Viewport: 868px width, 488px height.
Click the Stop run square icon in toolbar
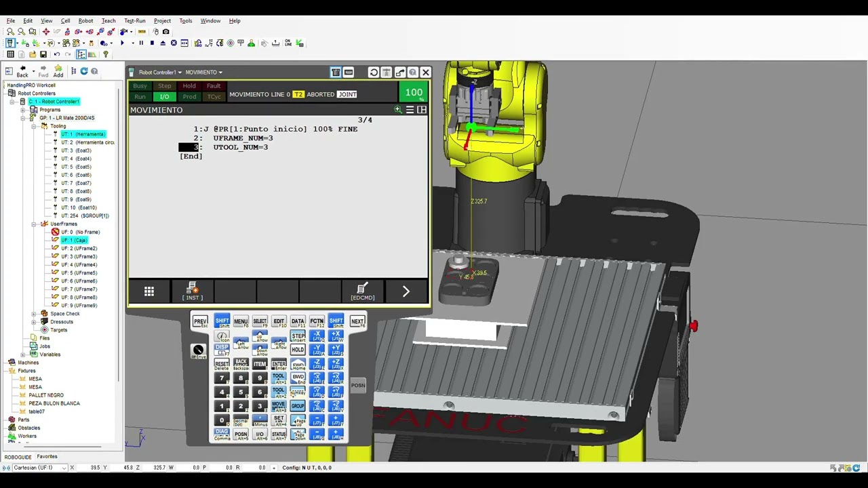[x=152, y=43]
